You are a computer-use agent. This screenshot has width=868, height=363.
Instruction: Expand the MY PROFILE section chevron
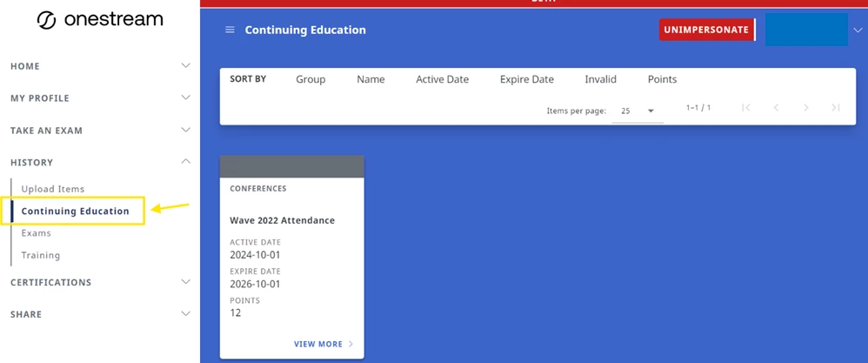[x=186, y=97]
